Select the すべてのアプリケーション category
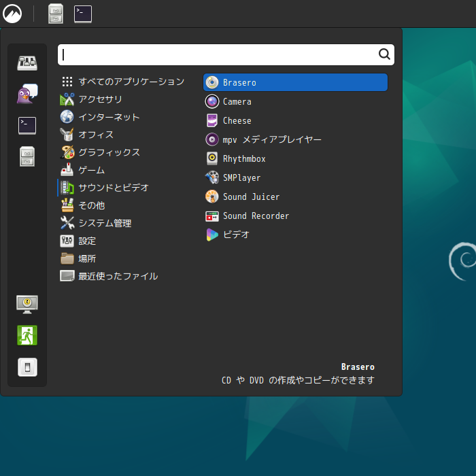Screen dimensions: 476x476 [x=131, y=82]
